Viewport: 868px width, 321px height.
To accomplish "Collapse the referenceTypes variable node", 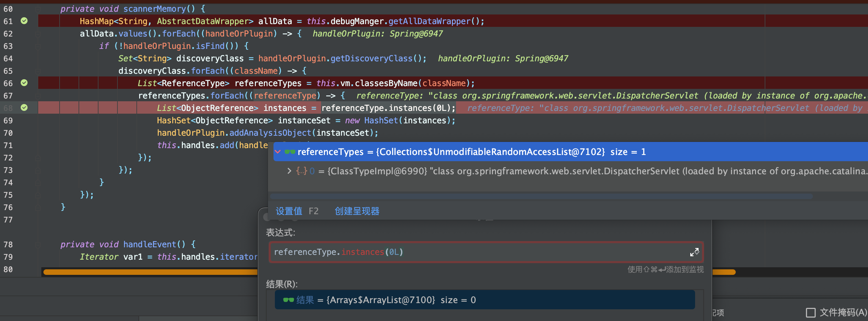I will tap(278, 152).
